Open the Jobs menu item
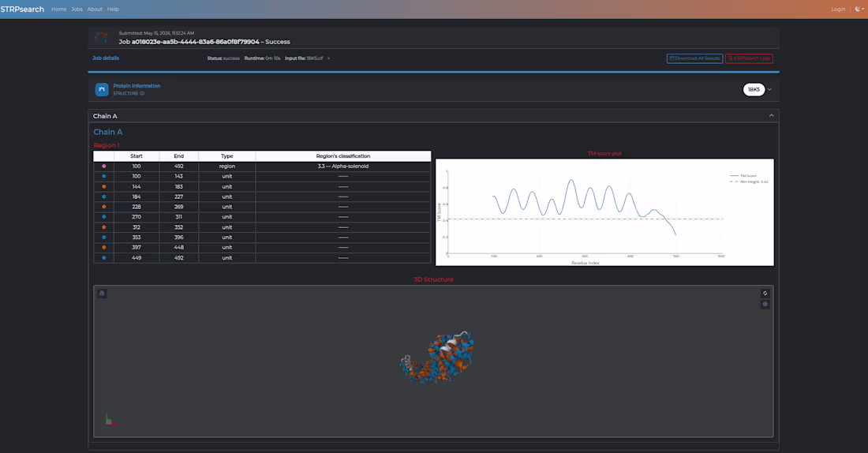 click(77, 9)
